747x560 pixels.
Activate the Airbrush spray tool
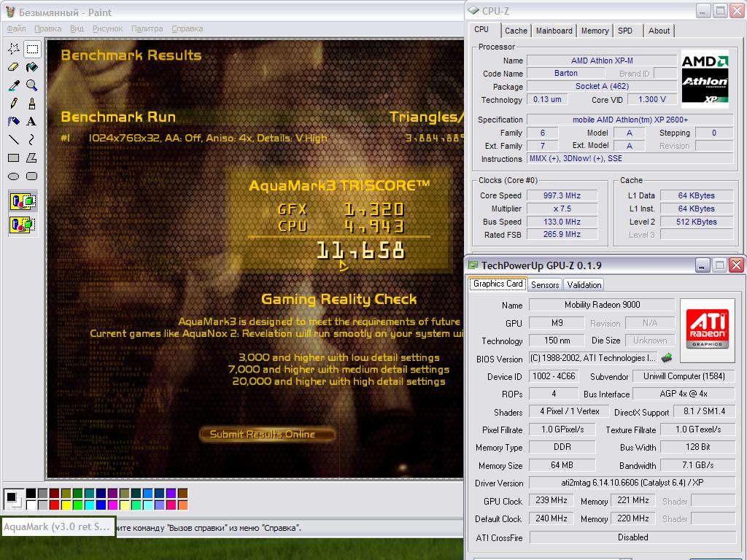click(14, 122)
